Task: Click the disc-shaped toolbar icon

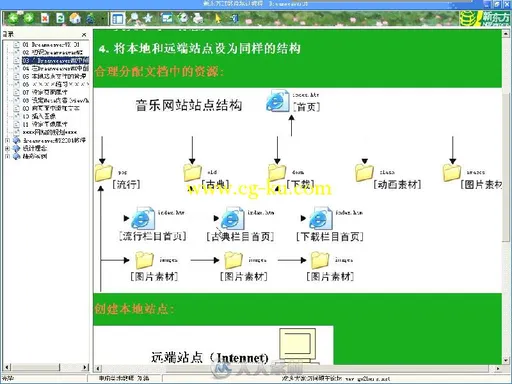Action: coord(183,18)
